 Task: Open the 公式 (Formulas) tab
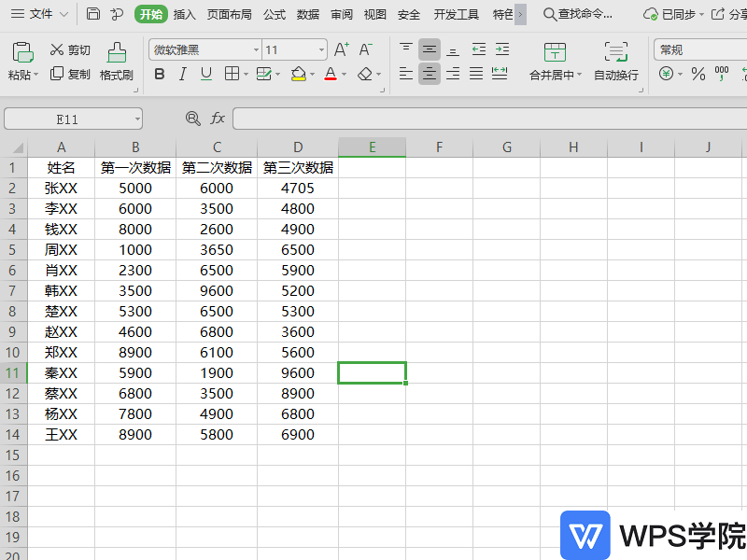275,14
